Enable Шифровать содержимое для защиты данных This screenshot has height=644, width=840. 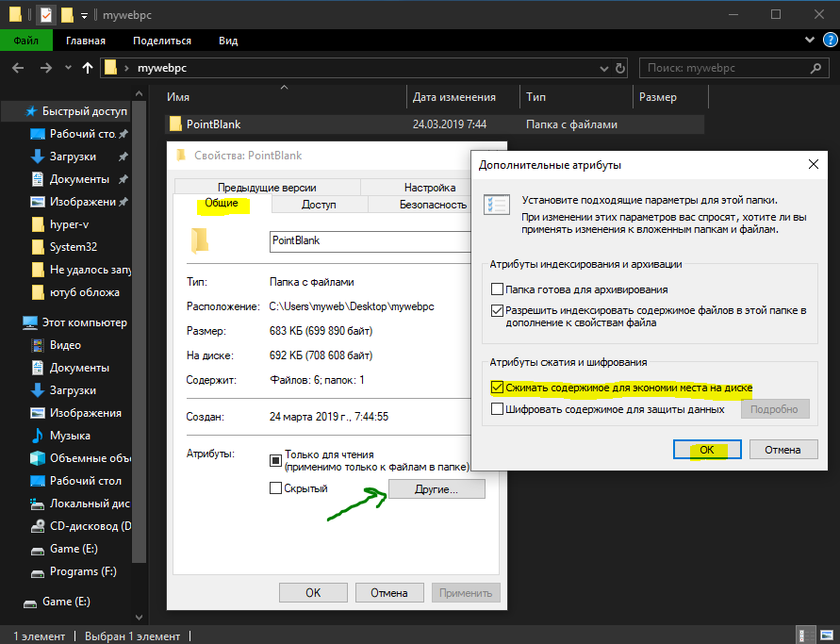click(x=497, y=409)
